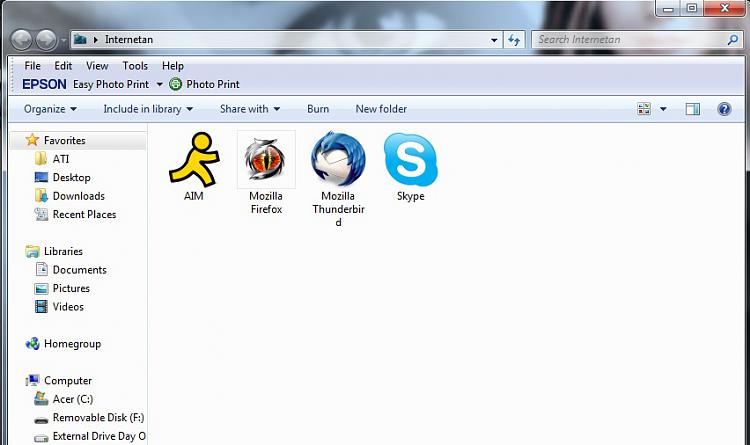Open Help via the blue question icon
The height and width of the screenshot is (445, 750).
pyautogui.click(x=724, y=109)
